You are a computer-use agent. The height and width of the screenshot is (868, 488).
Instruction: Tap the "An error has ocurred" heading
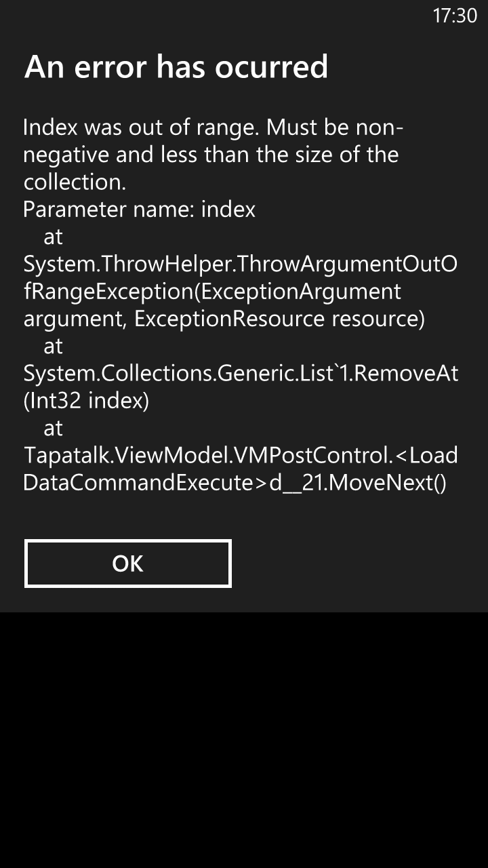coord(176,67)
